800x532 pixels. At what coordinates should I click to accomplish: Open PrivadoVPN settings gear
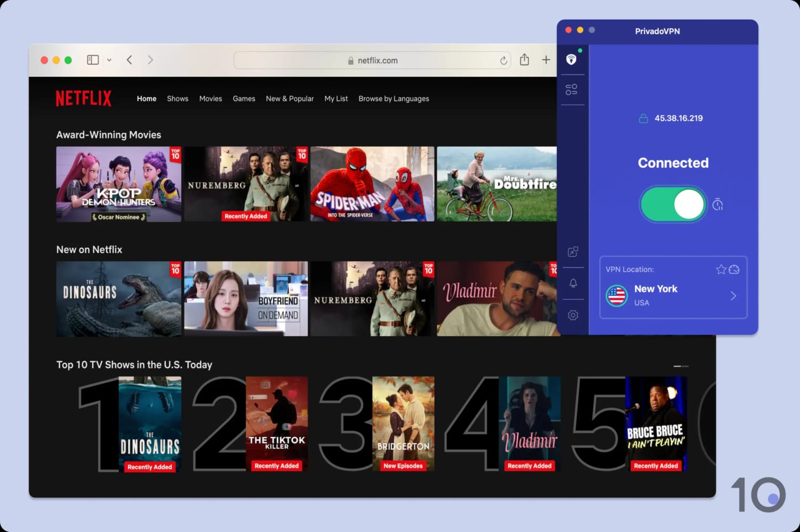573,315
